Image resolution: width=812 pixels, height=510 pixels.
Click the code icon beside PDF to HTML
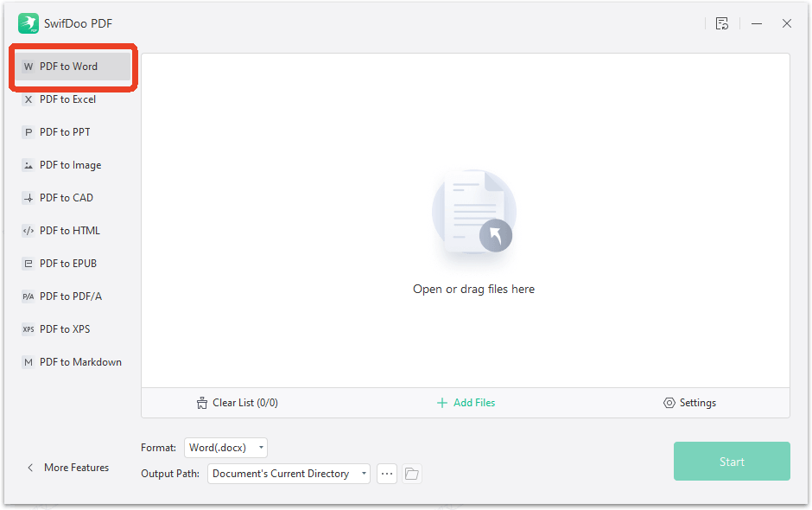(x=29, y=231)
